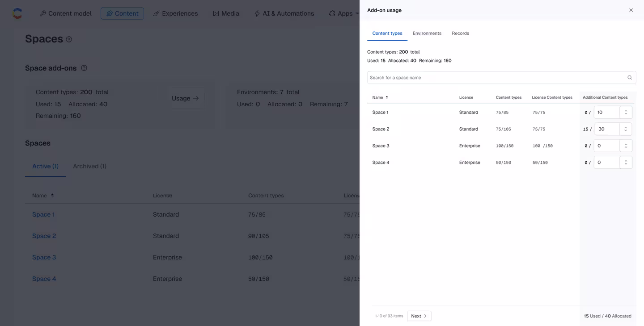
Task: Adjust Space 4 allocation stepper arrows
Action: click(x=626, y=163)
